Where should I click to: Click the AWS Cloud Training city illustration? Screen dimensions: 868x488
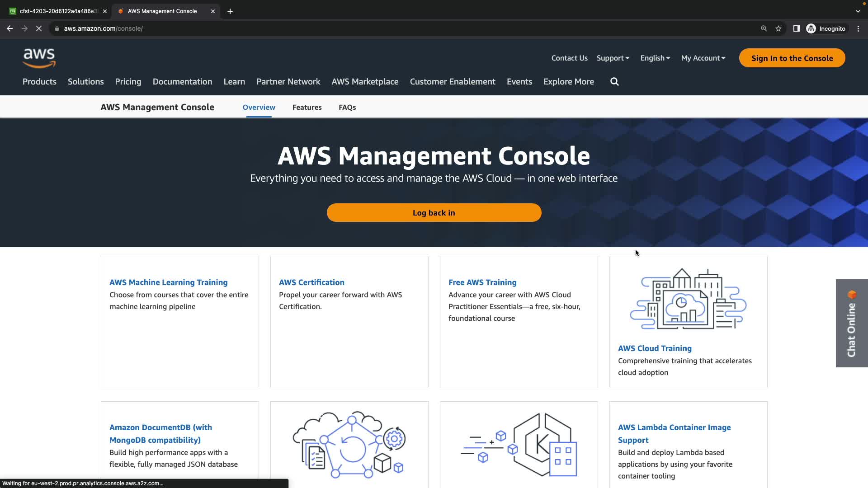688,299
